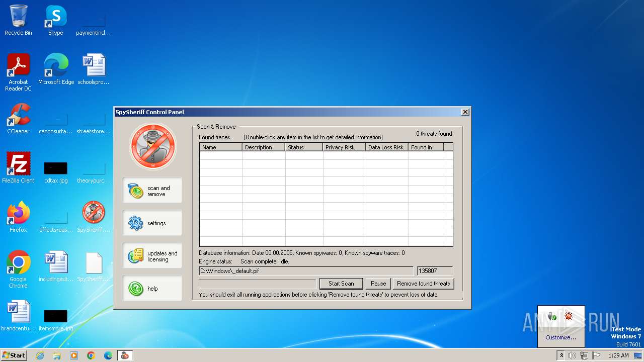
Task: Click Remove found threats button
Action: click(424, 284)
